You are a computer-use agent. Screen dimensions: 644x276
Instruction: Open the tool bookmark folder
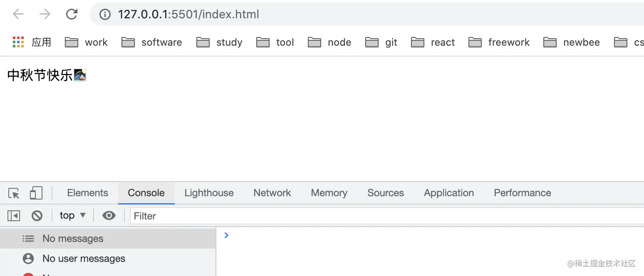coord(275,42)
